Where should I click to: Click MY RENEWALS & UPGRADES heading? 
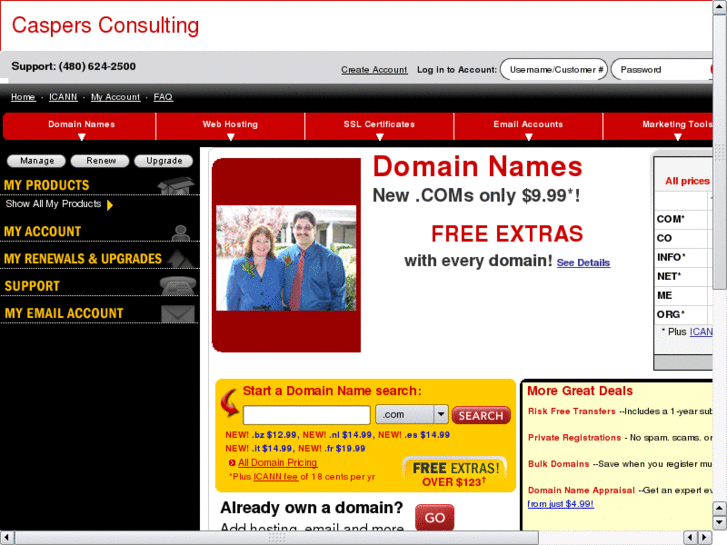point(83,259)
